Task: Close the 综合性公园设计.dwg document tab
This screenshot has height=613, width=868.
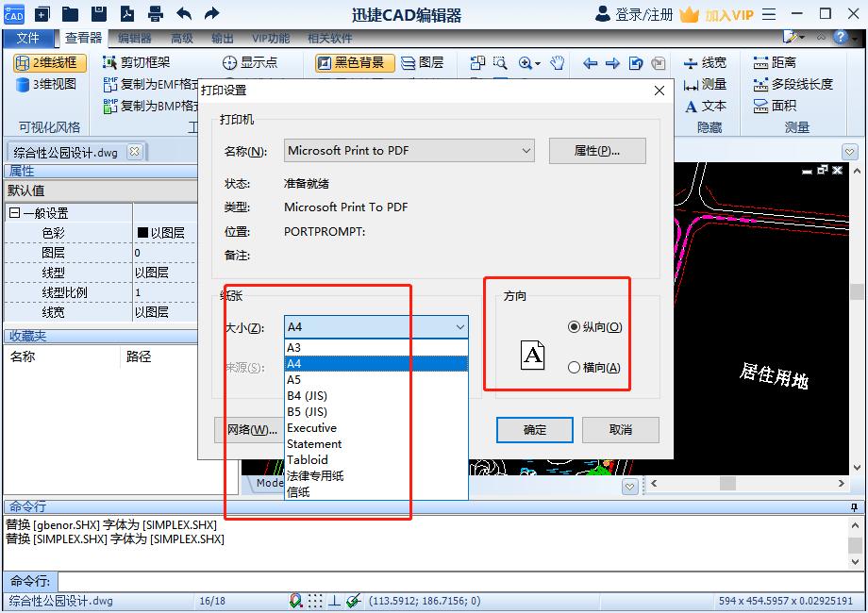Action: [x=135, y=152]
